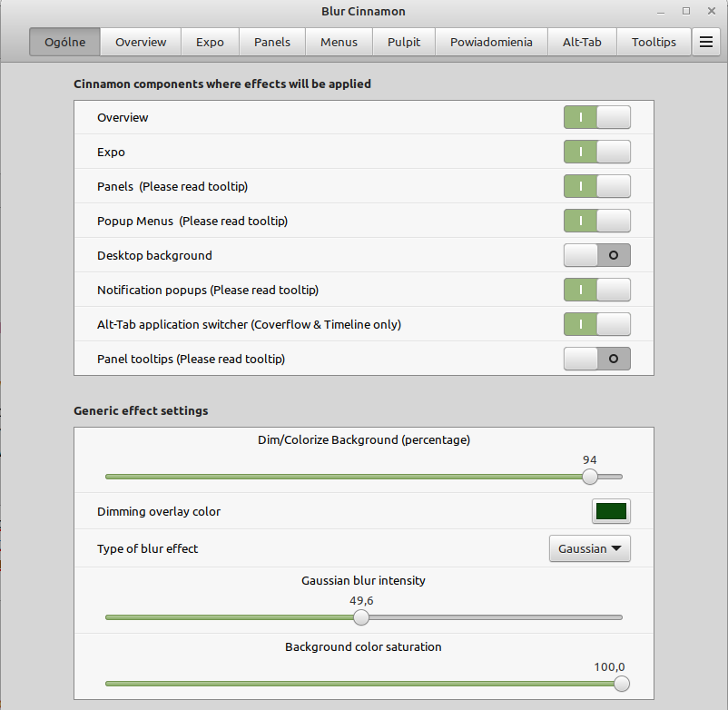Click the Background color saturation slider handle
The width and height of the screenshot is (728, 710).
point(622,684)
